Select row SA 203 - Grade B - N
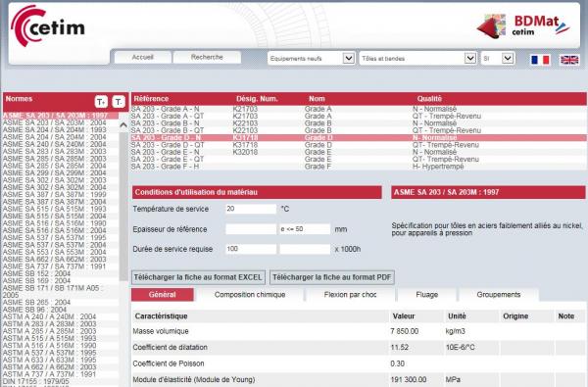Screen dimensions: 588x387 click(x=359, y=123)
